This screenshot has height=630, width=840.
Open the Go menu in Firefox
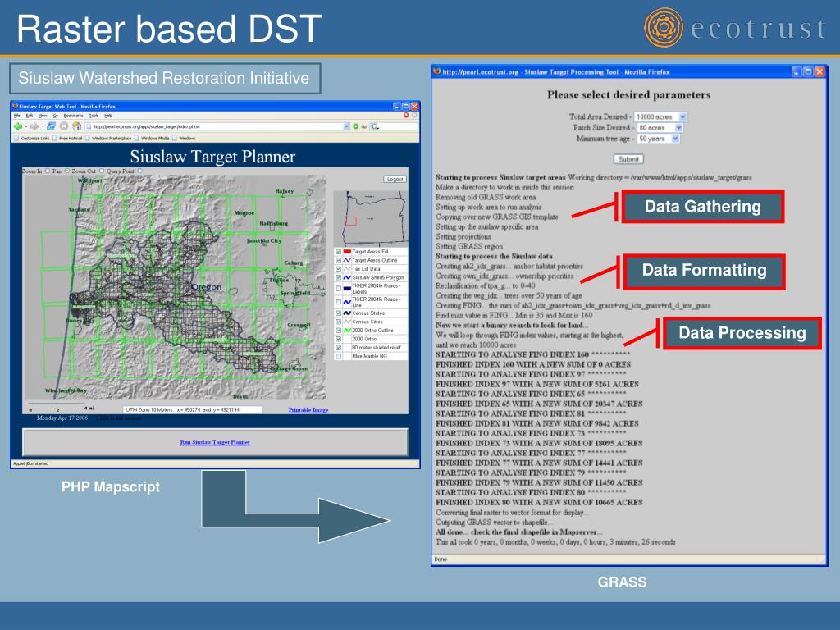click(56, 115)
